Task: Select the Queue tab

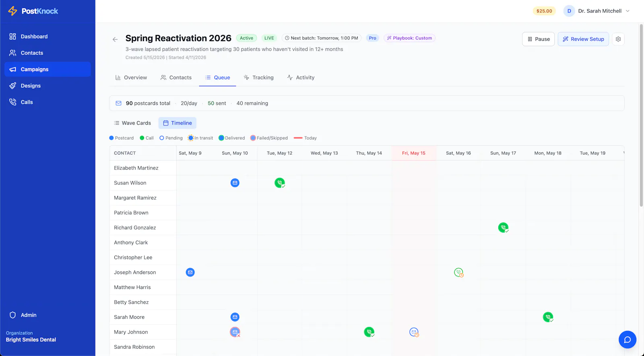Action: click(218, 77)
